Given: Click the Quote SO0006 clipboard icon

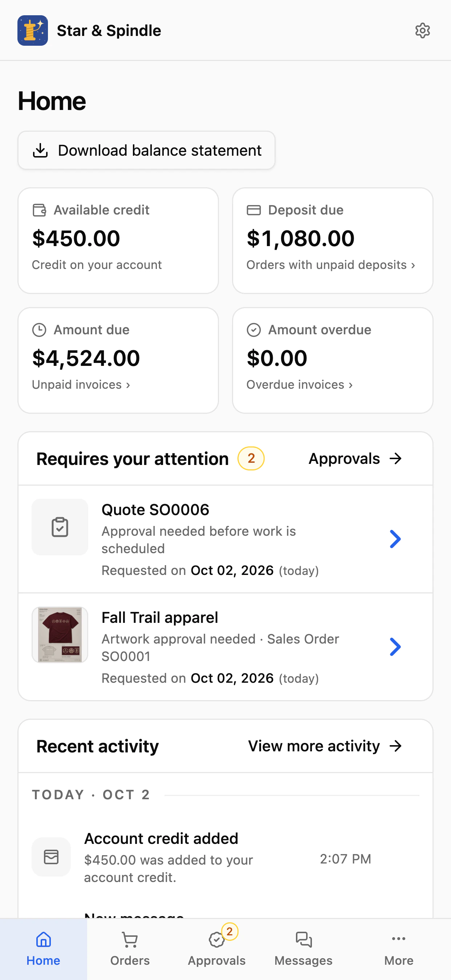Looking at the screenshot, I should pyautogui.click(x=60, y=527).
